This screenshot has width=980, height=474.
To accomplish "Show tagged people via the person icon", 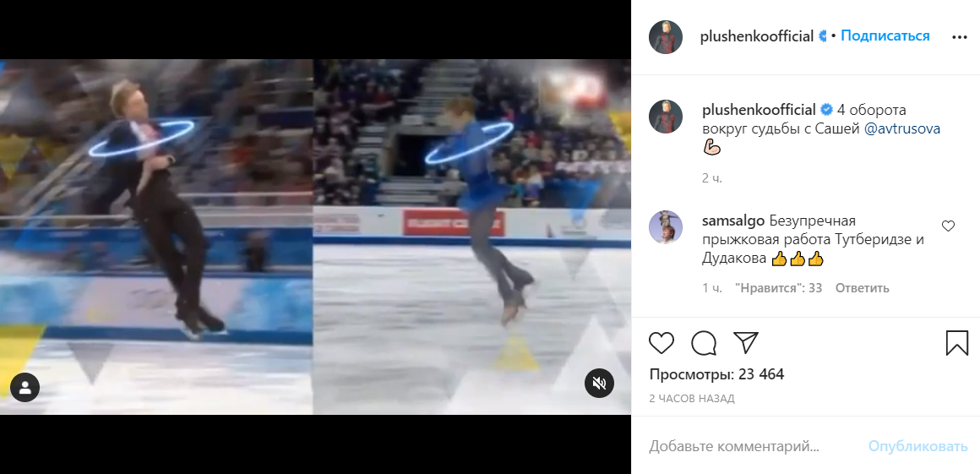I will [x=25, y=387].
